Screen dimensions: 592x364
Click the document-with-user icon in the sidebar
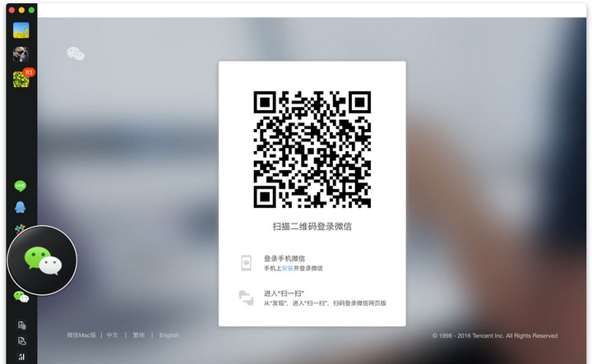pyautogui.click(x=22, y=341)
